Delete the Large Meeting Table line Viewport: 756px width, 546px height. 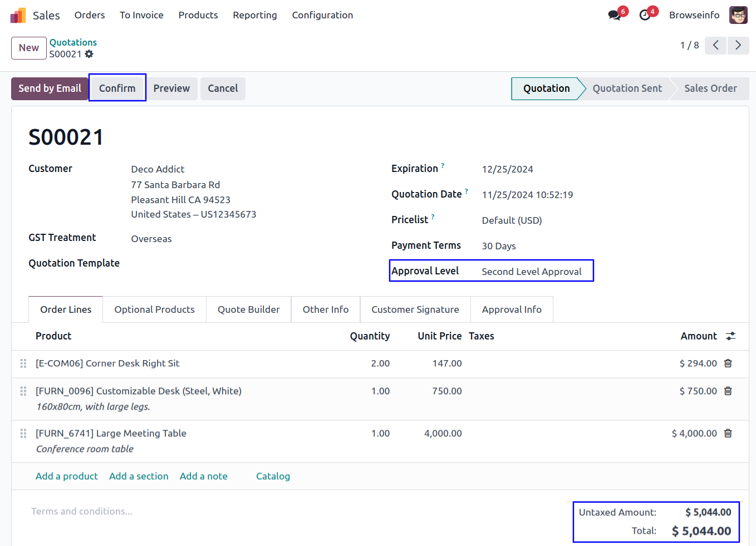[728, 434]
